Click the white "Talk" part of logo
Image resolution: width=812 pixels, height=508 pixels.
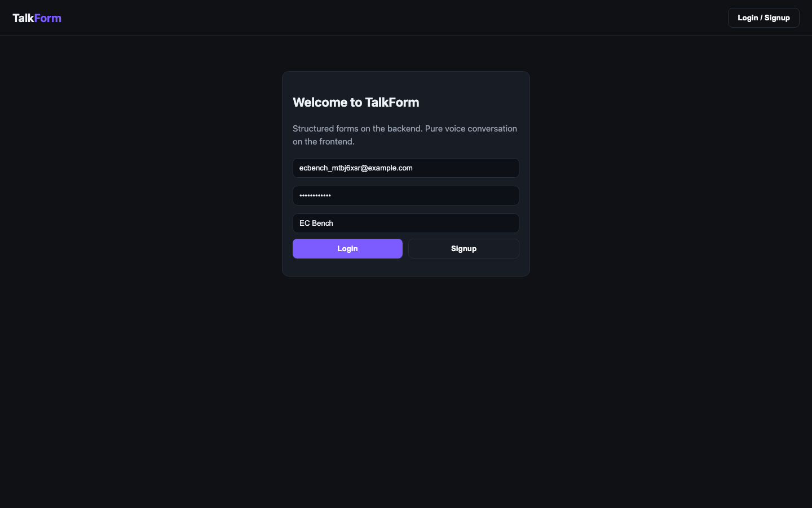23,18
